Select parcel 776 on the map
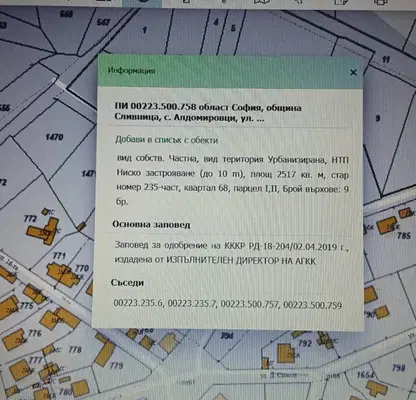416x400 pixels. coord(35,333)
